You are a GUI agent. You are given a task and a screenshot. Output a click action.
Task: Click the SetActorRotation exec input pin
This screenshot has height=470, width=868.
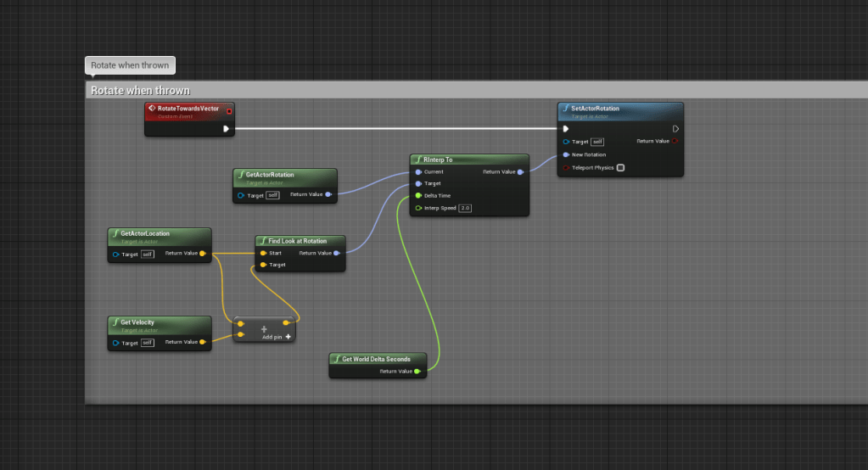pyautogui.click(x=566, y=129)
